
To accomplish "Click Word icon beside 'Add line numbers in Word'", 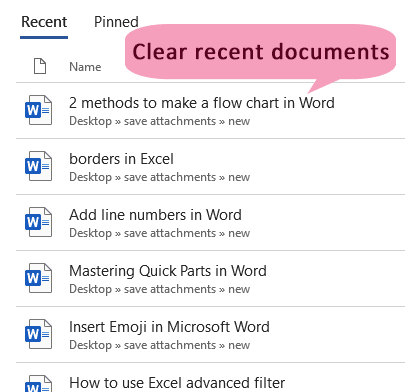I will click(38, 222).
